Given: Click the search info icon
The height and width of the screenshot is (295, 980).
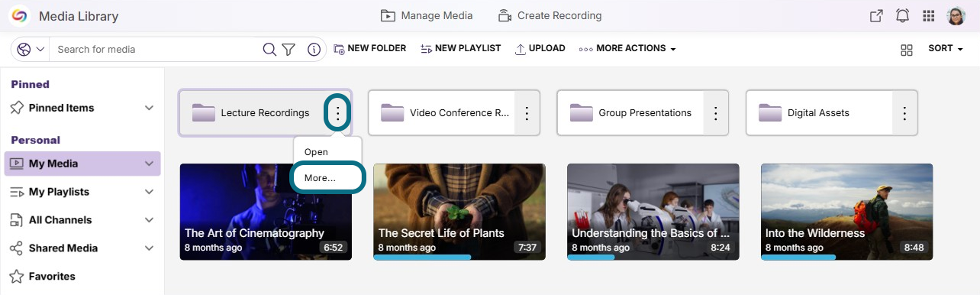Looking at the screenshot, I should point(314,49).
